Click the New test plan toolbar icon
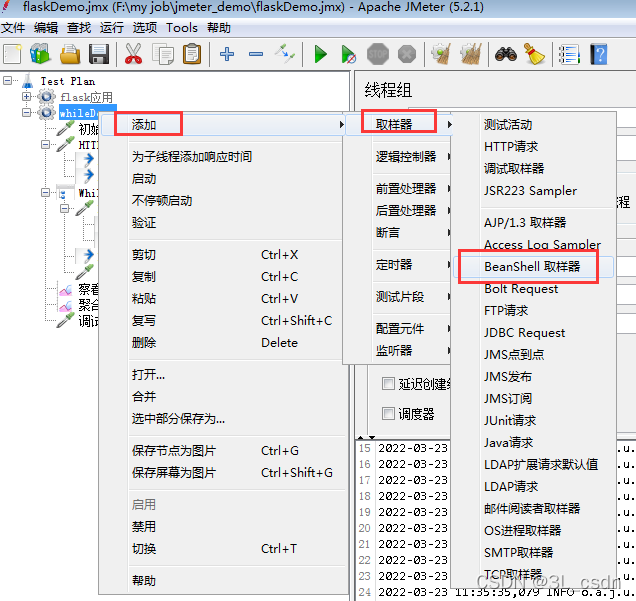Viewport: 636px width, 601px height. coord(12,54)
